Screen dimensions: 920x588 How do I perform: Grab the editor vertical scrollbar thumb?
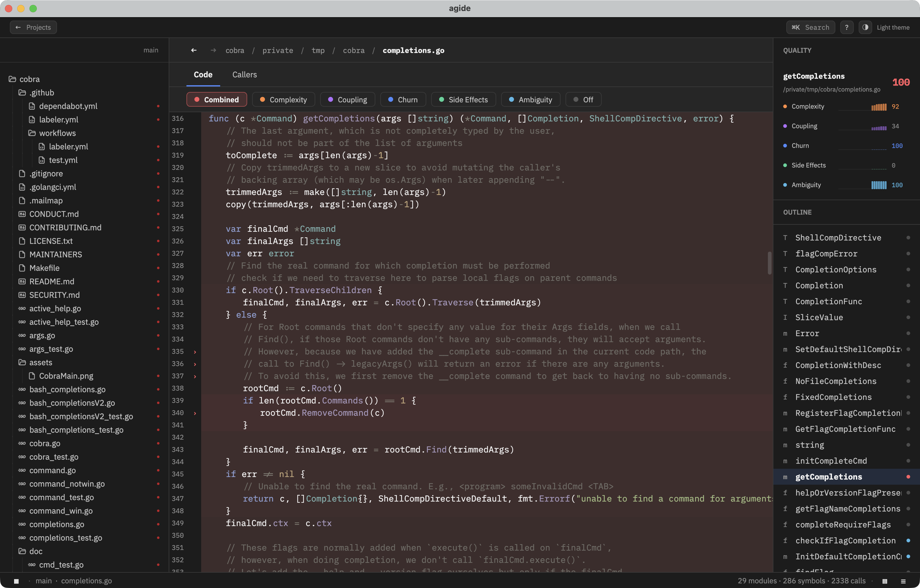[769, 263]
